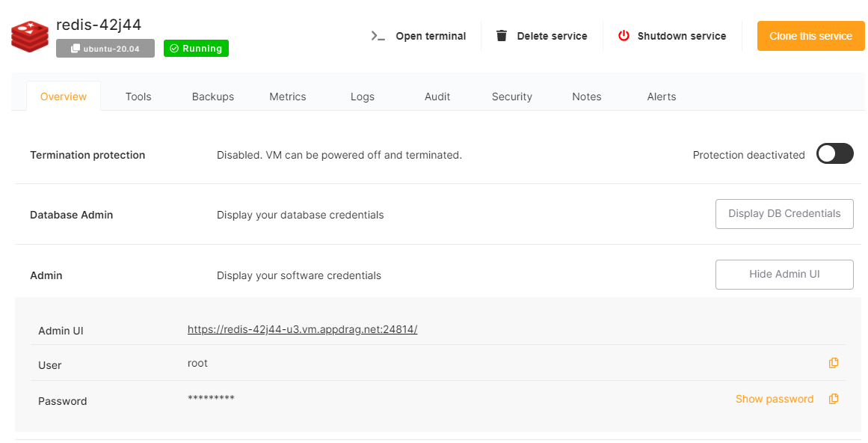Open the Admin UI URL link
The height and width of the screenshot is (443, 868).
click(302, 329)
